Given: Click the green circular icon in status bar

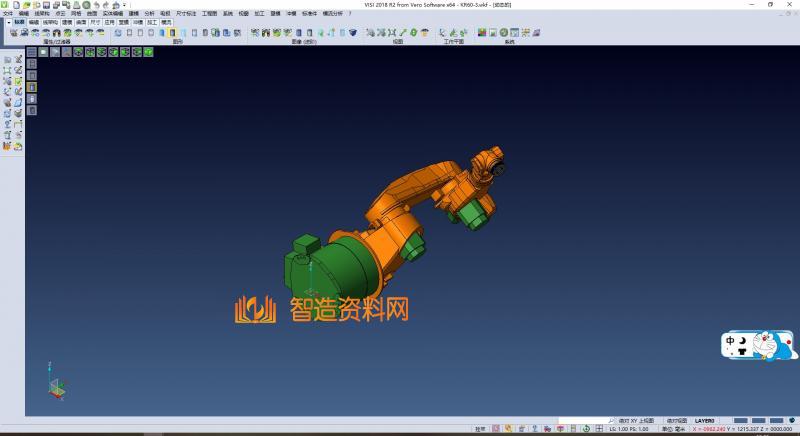Looking at the screenshot, I should click(x=585, y=429).
